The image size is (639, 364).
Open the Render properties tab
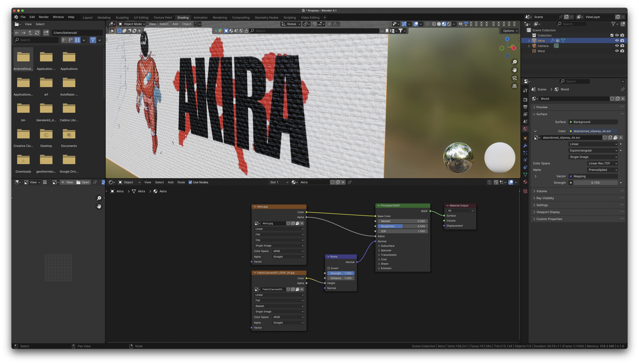point(525,100)
